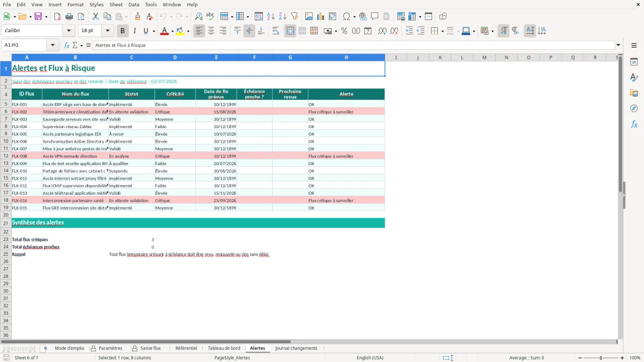Click the Insert Chart icon

pyautogui.click(x=321, y=17)
